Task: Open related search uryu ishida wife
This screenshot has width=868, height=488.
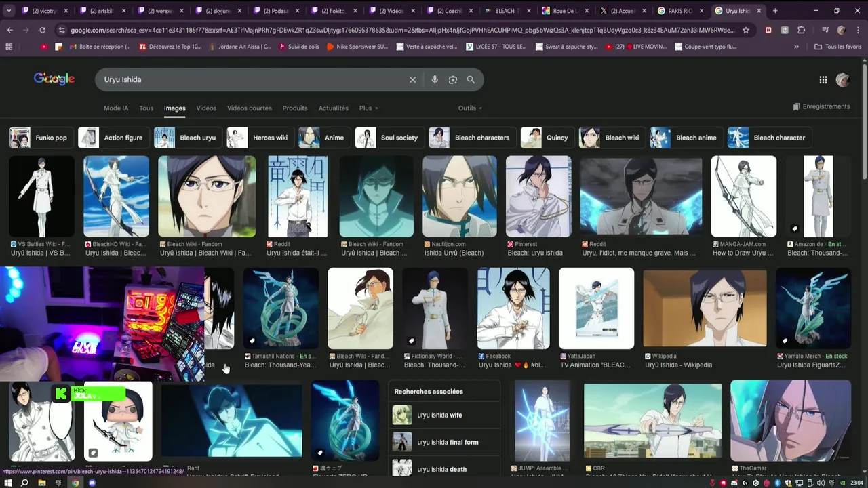Action: click(445, 415)
